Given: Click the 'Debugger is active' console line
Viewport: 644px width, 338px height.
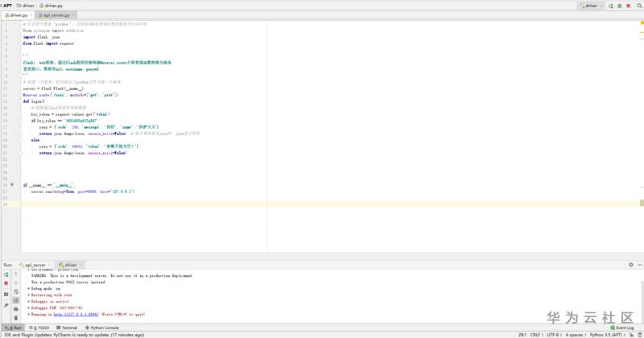Looking at the screenshot, I should 50,302.
